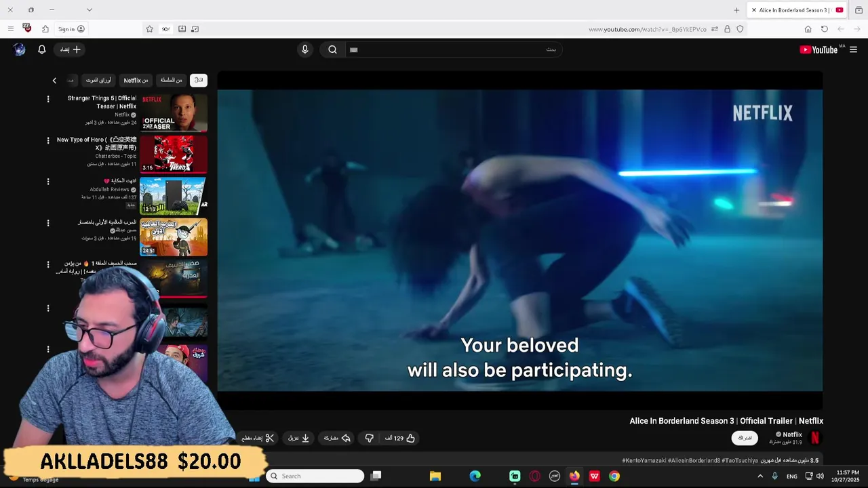
Task: Start voice search with microphone
Action: (304, 49)
